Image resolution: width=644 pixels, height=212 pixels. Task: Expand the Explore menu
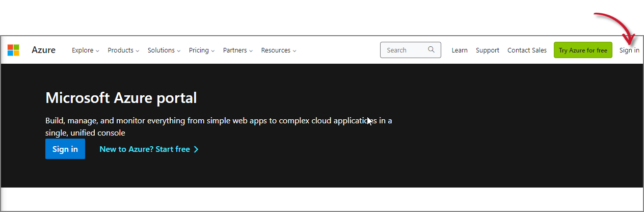click(x=86, y=50)
